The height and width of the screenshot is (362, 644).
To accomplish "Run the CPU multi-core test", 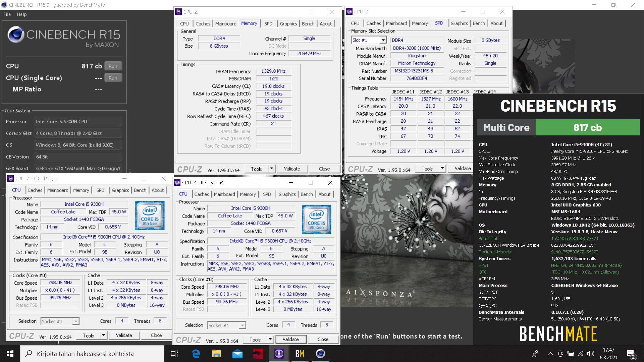I will pos(113,66).
